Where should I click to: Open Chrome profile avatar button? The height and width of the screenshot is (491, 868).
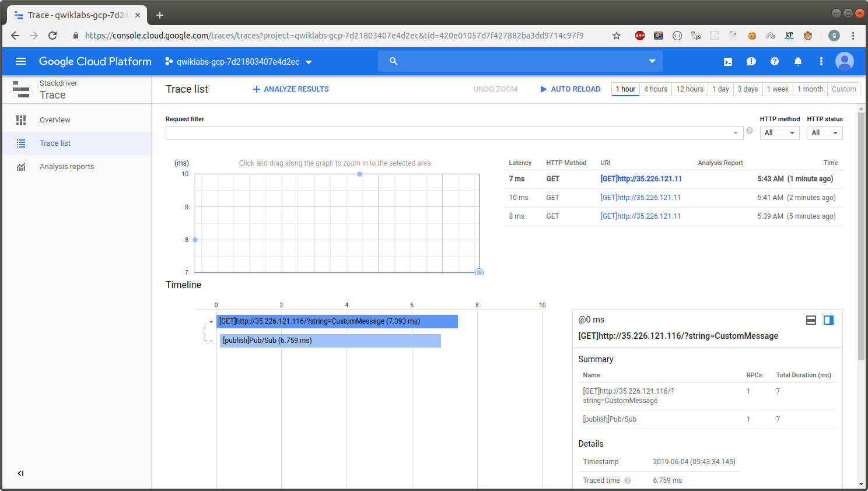[834, 36]
